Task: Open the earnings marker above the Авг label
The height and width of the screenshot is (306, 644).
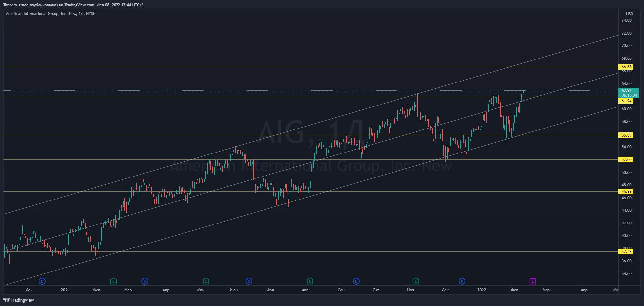Action: pos(310,281)
